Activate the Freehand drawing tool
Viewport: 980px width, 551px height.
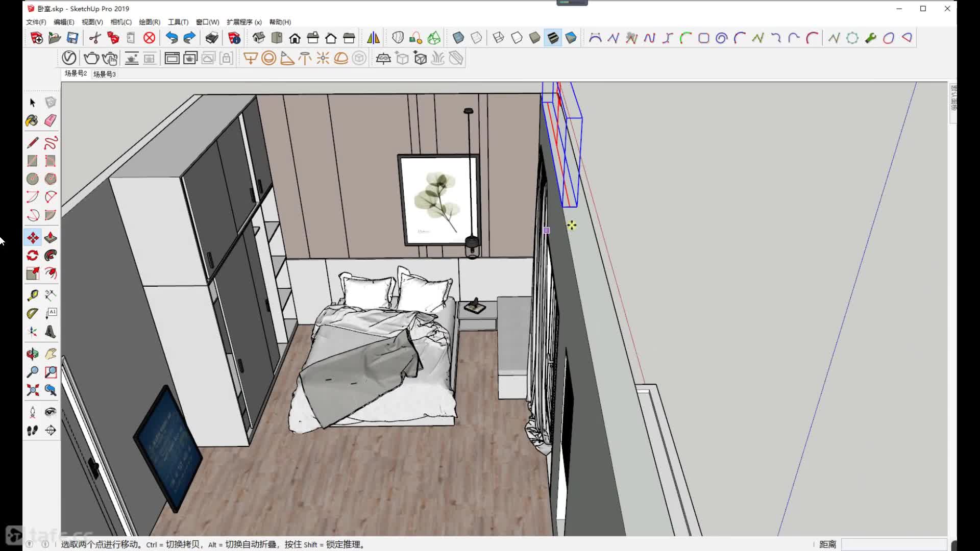pyautogui.click(x=51, y=143)
